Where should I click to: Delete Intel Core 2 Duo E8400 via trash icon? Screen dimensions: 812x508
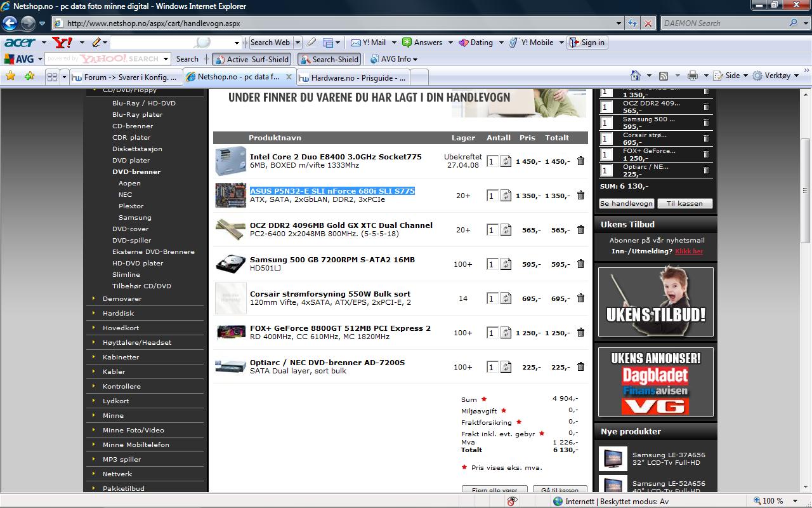[580, 161]
